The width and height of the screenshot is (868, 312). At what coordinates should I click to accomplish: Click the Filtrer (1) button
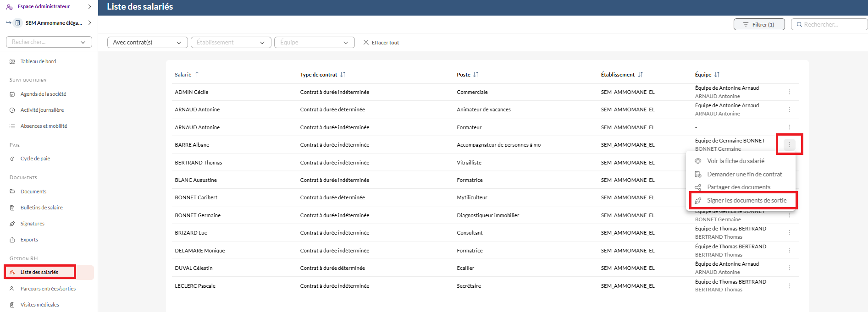click(x=759, y=25)
